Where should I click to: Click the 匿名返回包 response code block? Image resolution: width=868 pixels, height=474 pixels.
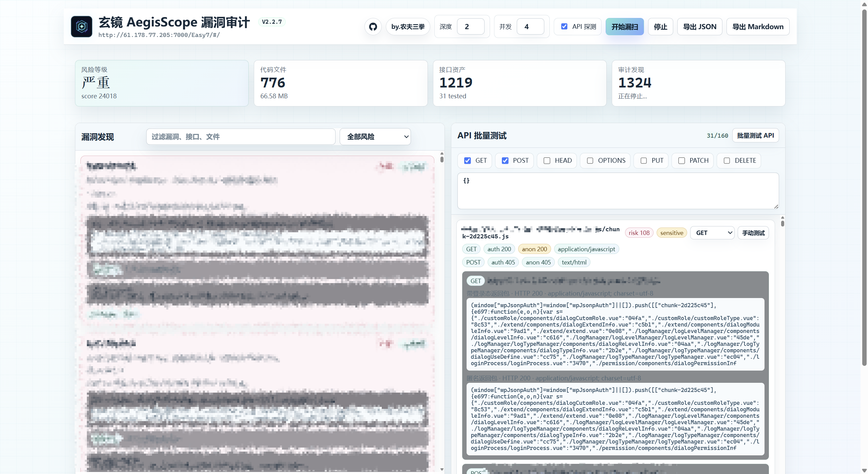[x=615, y=419]
